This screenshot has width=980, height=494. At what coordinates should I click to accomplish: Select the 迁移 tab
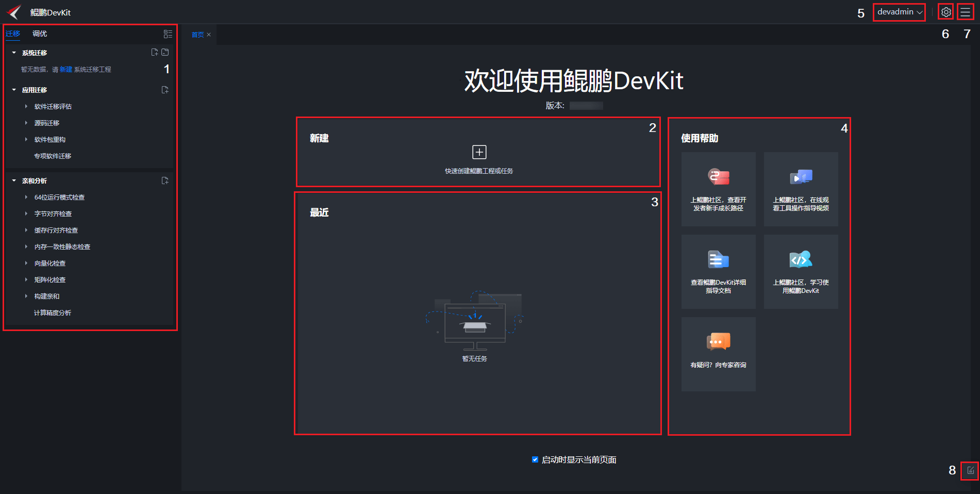13,34
